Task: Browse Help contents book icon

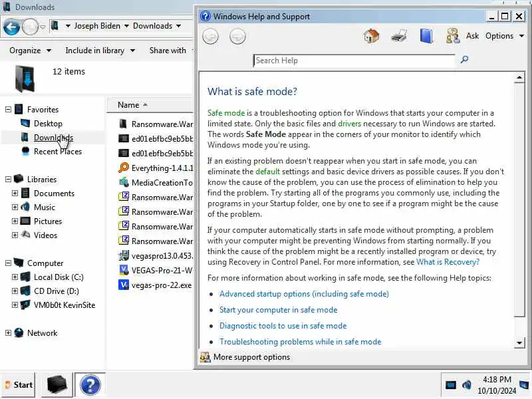Action: tap(426, 36)
